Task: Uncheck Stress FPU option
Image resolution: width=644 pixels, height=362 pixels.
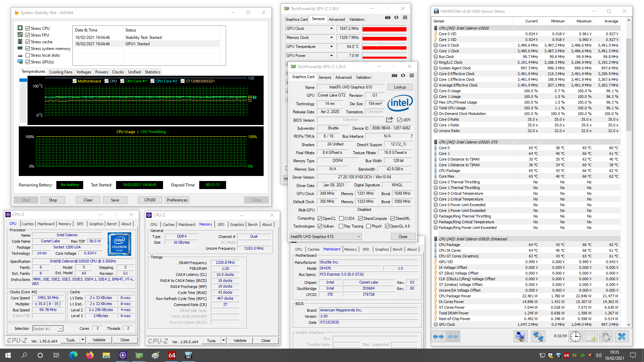Action: [x=28, y=35]
